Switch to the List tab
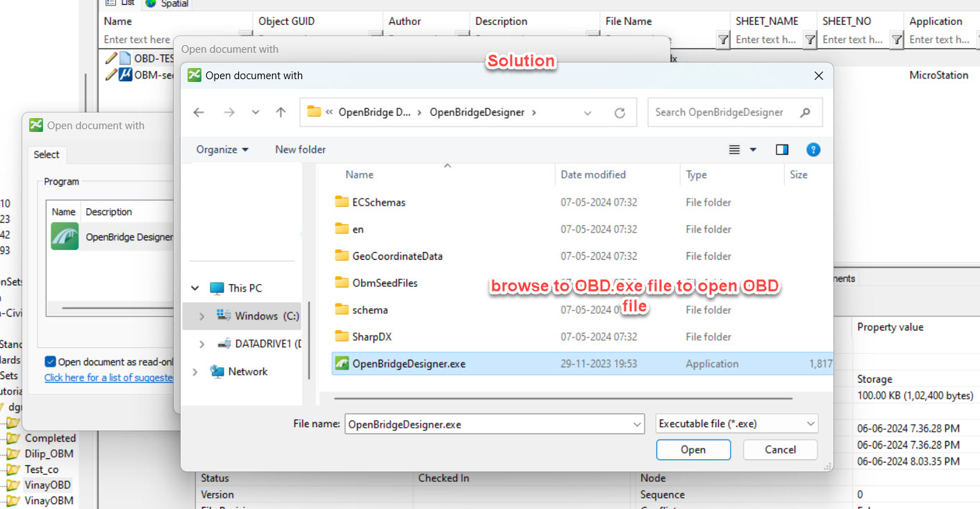This screenshot has height=509, width=980. [x=121, y=3]
